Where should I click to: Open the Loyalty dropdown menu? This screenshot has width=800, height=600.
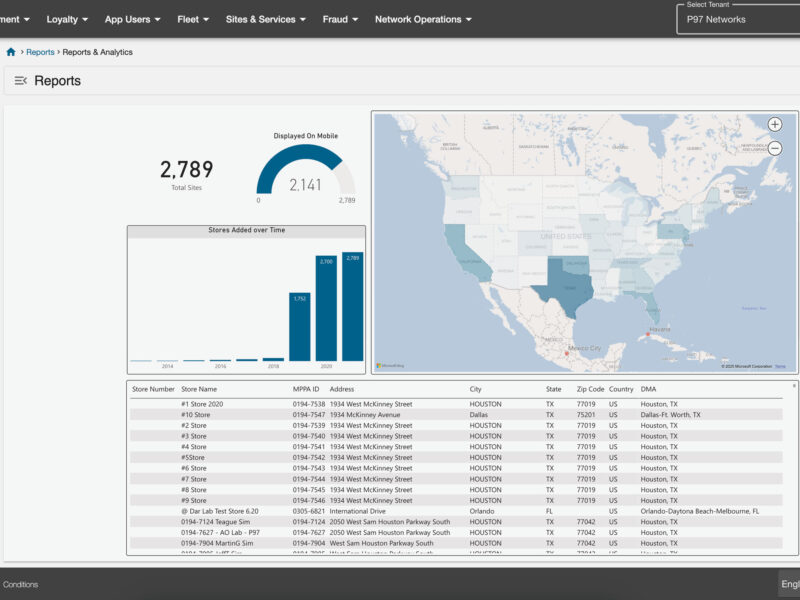(67, 19)
